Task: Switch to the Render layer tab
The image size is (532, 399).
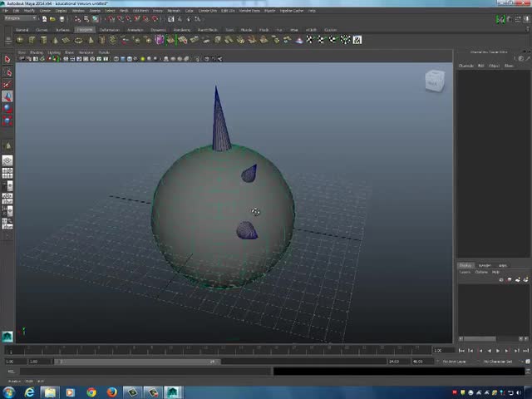Action: coord(484,265)
